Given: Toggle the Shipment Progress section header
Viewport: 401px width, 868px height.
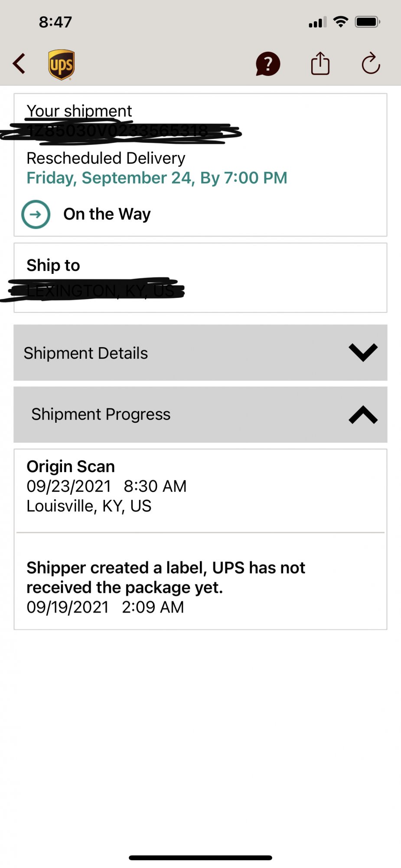Looking at the screenshot, I should [101, 414].
